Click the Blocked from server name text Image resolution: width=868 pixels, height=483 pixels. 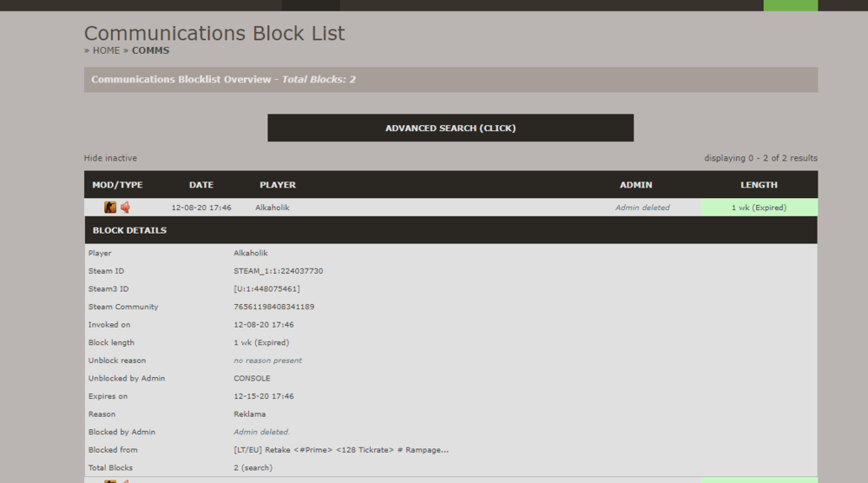[340, 450]
